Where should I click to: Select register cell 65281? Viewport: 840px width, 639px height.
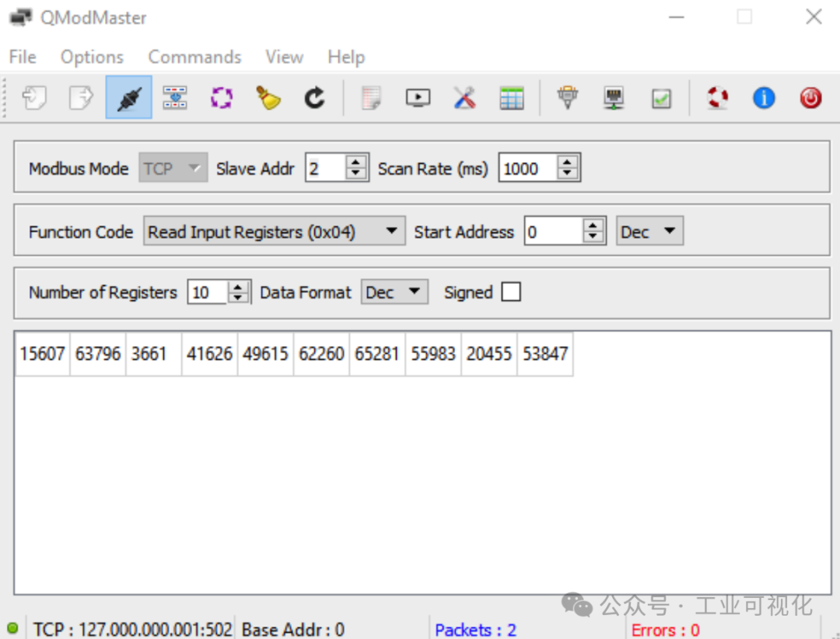(377, 354)
